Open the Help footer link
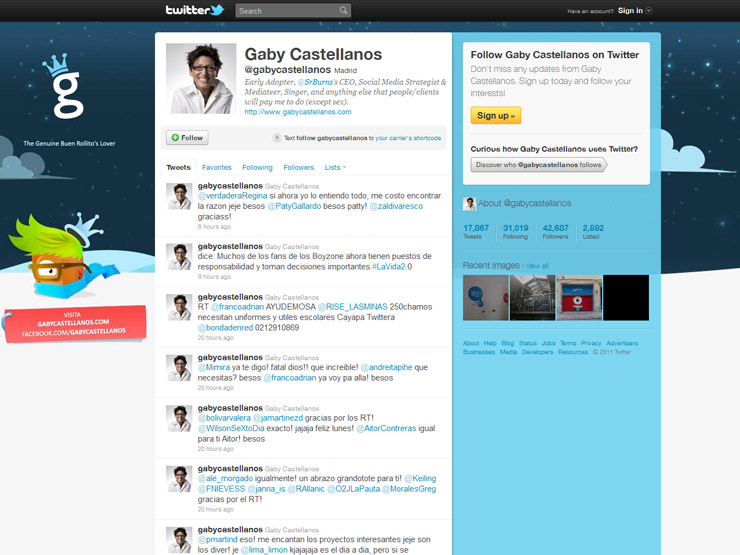The width and height of the screenshot is (740, 555). pyautogui.click(x=490, y=343)
